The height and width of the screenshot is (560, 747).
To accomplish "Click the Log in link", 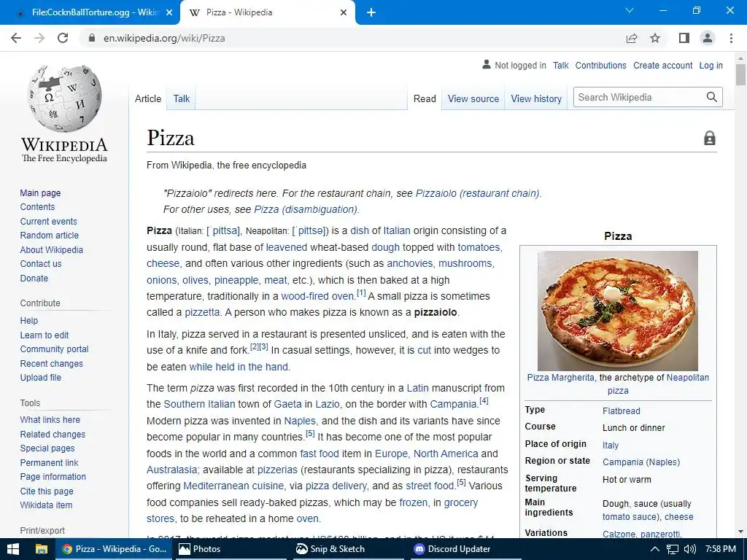I will pos(711,65).
